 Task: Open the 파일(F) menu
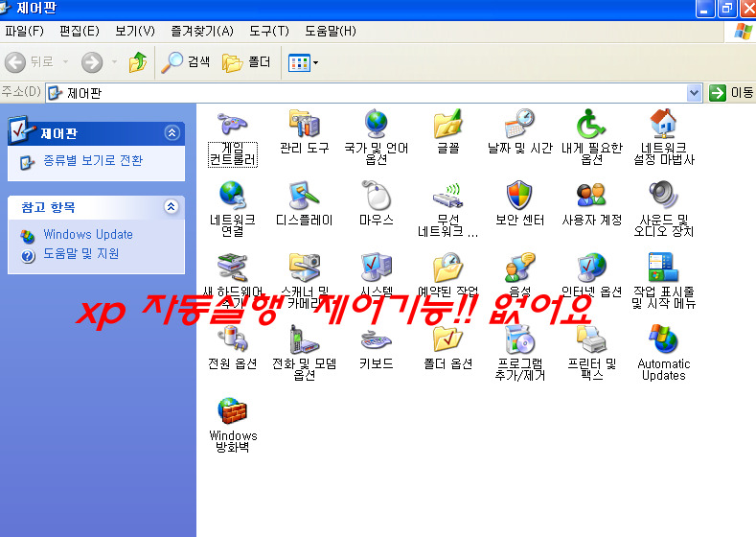(24, 32)
